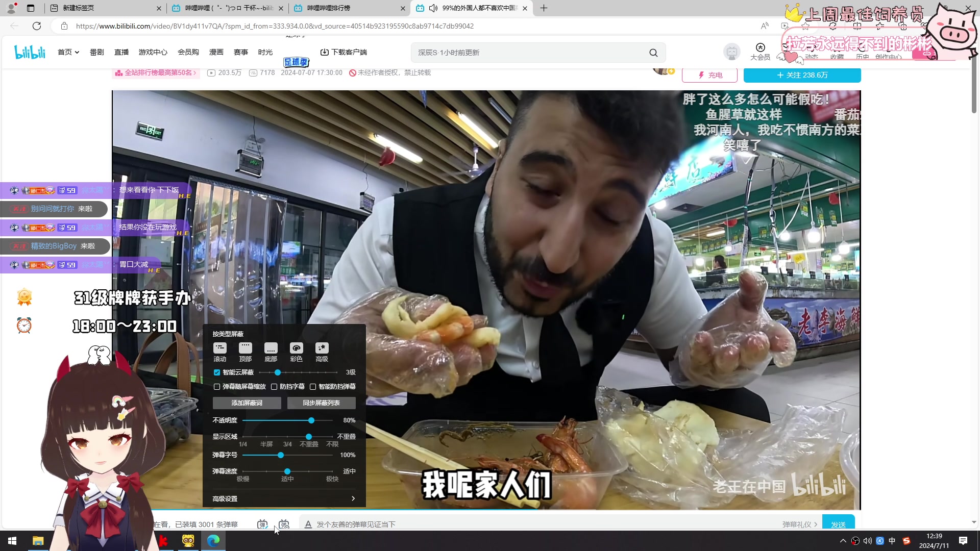Open 时光 in top navigation
980x551 pixels.
coord(265,52)
